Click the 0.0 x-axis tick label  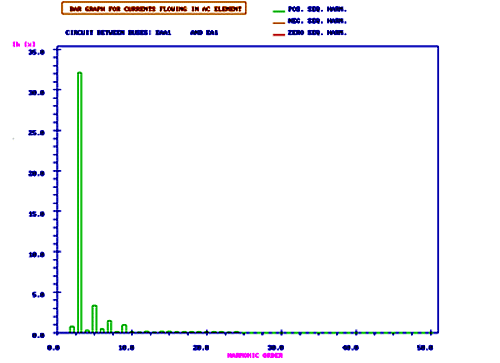pos(53,348)
